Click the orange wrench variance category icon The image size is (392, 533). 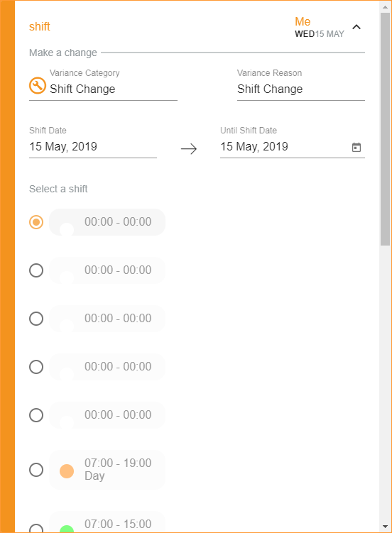tap(38, 86)
